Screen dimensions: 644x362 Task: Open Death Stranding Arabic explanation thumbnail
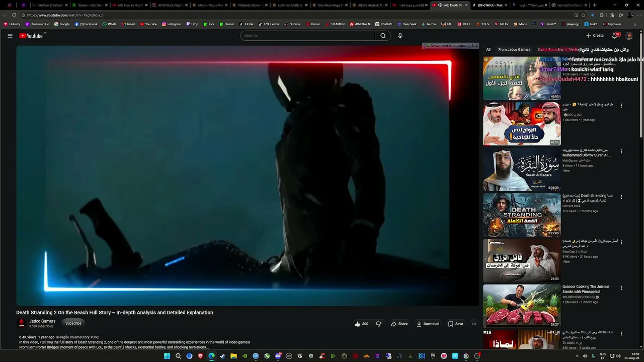[x=522, y=78]
